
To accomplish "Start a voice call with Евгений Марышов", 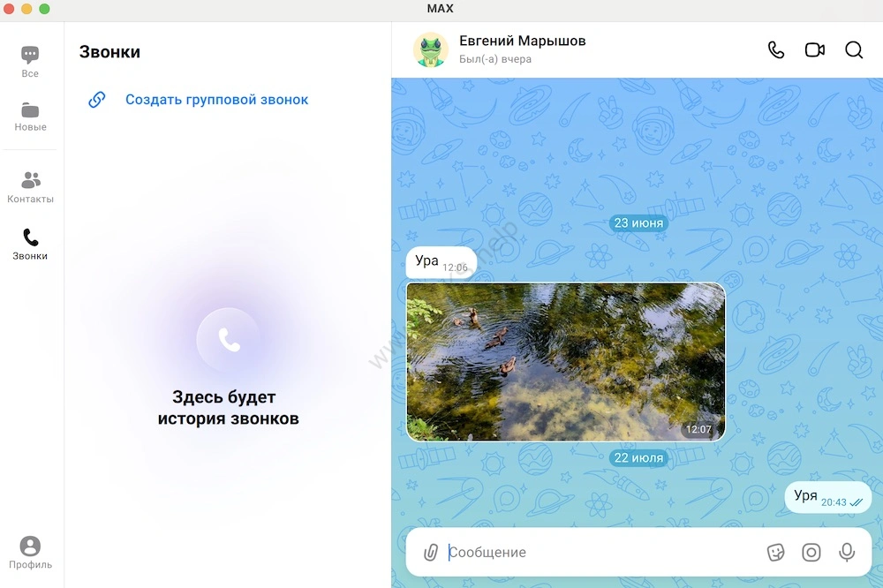I will click(776, 50).
